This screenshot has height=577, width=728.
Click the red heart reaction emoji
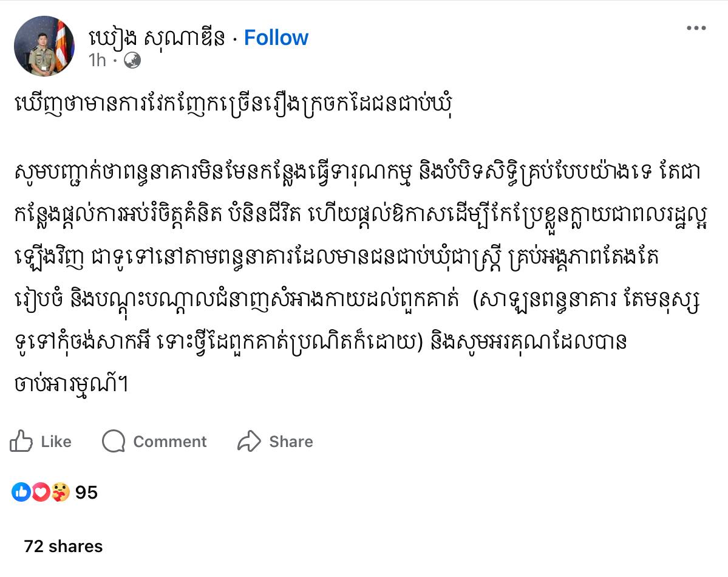coord(40,492)
